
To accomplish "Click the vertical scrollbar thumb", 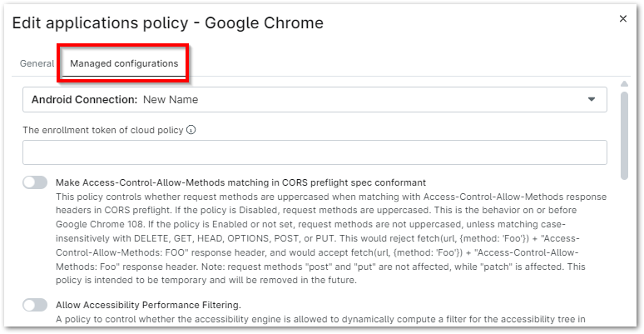I will (x=624, y=136).
